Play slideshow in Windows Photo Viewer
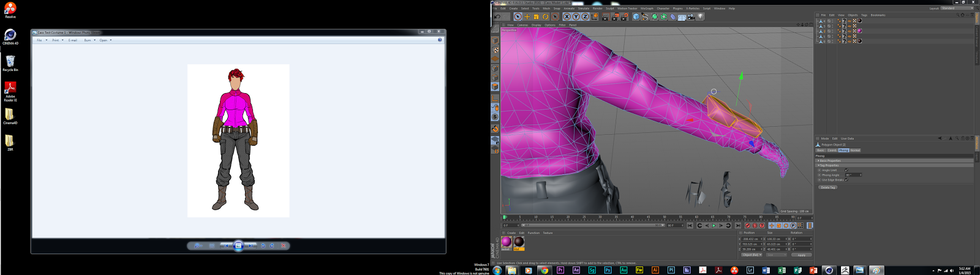Viewport: 980px width, 275px height. (238, 246)
